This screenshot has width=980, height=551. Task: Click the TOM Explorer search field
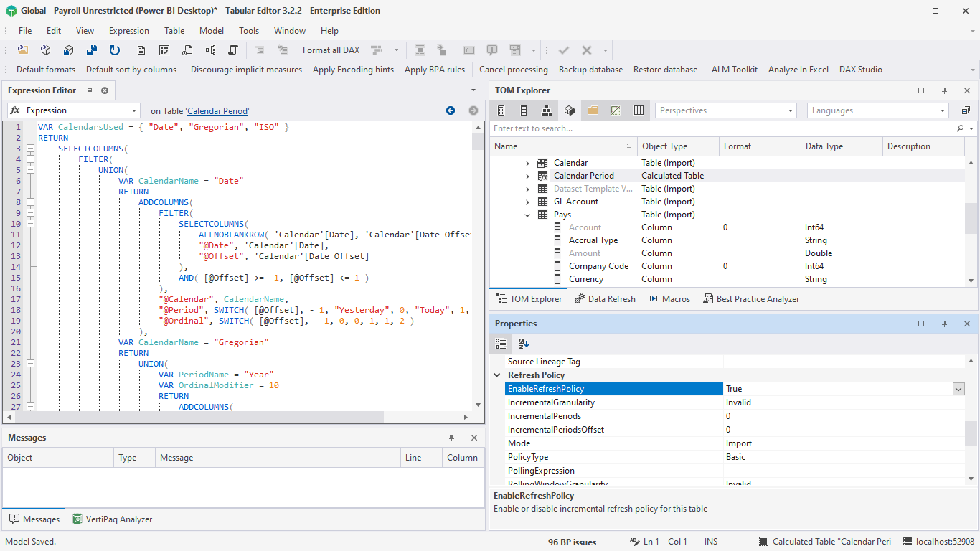(x=723, y=128)
